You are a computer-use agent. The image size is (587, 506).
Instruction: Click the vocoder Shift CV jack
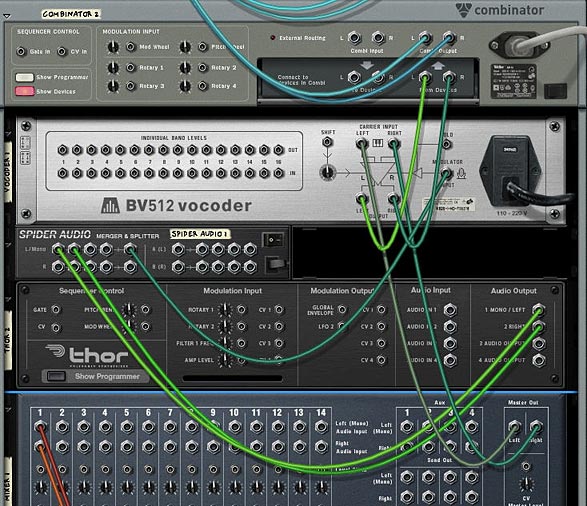tap(327, 142)
